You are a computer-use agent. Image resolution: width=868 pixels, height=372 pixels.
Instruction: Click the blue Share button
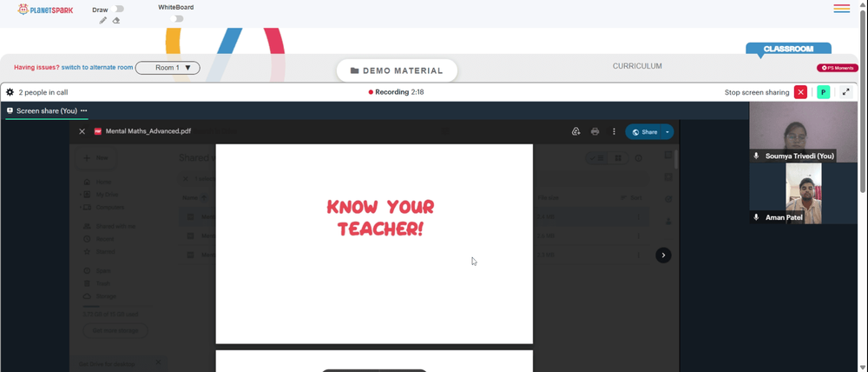pos(644,132)
